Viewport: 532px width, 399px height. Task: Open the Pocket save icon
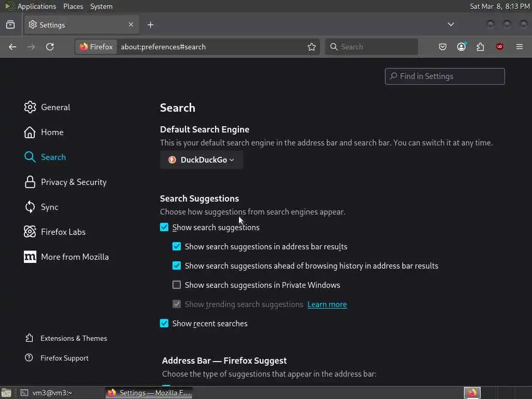tap(443, 47)
